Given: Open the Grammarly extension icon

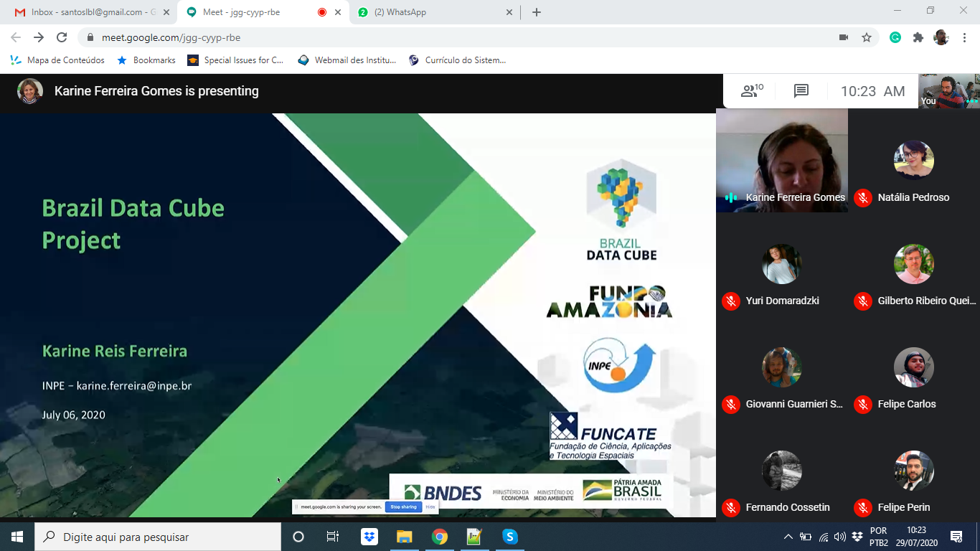Looking at the screenshot, I should [x=895, y=37].
